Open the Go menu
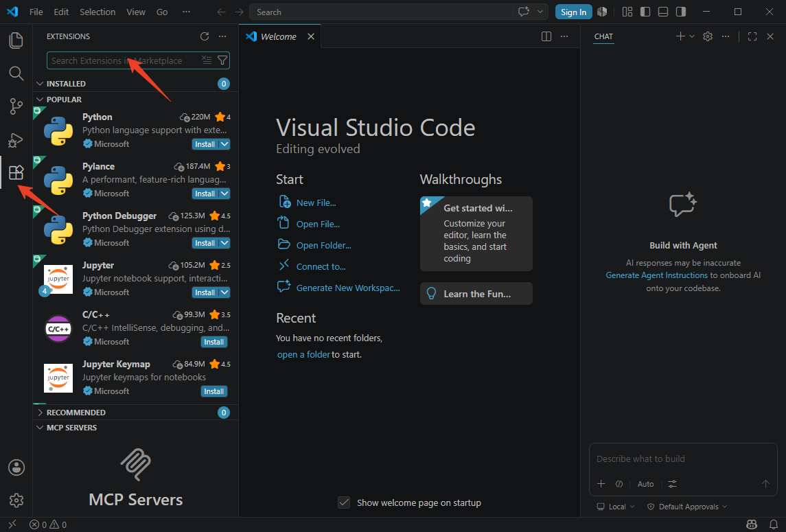The image size is (786, 532). 162,12
